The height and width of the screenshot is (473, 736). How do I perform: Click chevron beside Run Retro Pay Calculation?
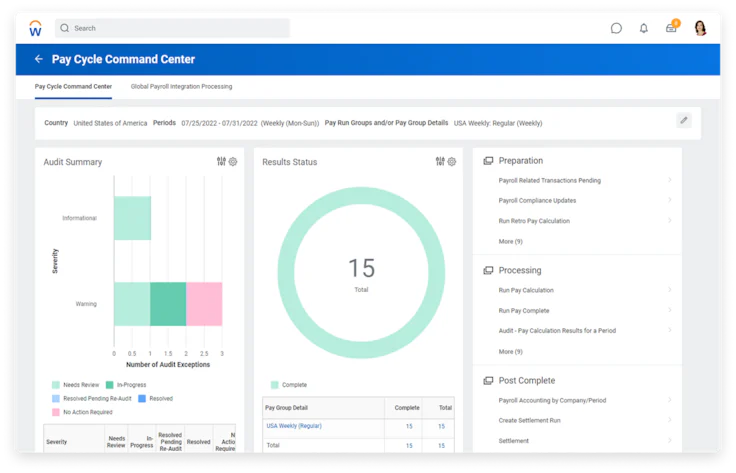[x=669, y=221]
